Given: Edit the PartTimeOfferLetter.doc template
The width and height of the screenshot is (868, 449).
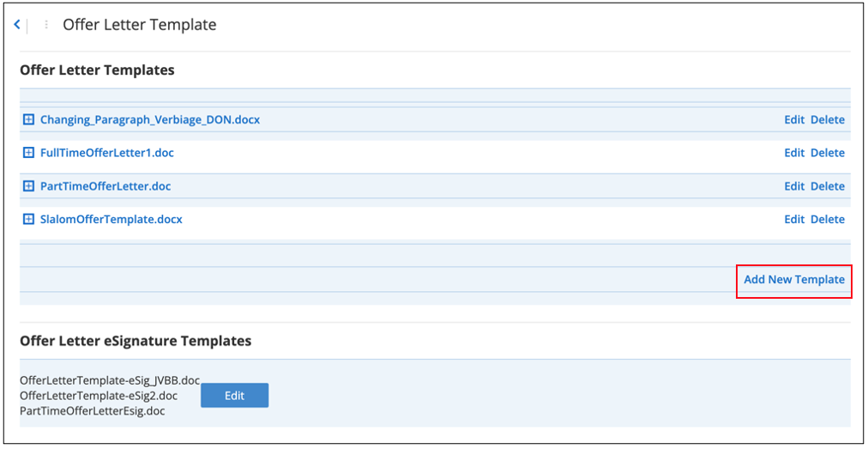Looking at the screenshot, I should (x=794, y=186).
